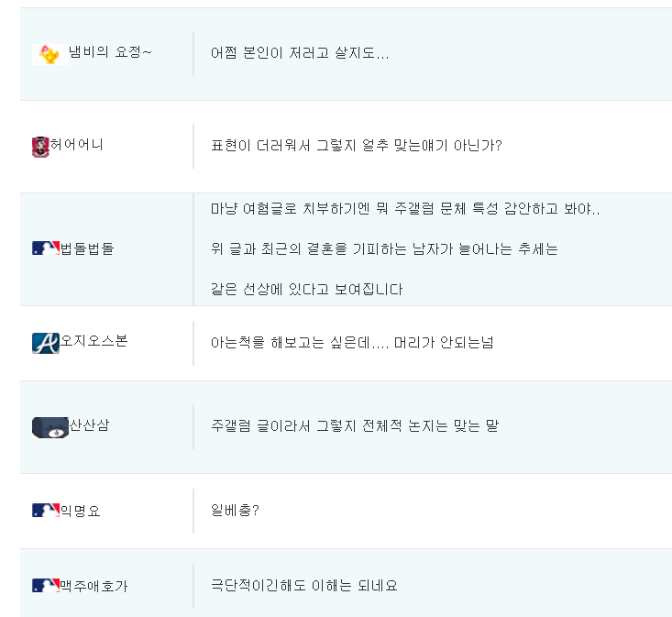This screenshot has width=672, height=617.
Task: Click the '일베충?' comment text
Action: 235,510
